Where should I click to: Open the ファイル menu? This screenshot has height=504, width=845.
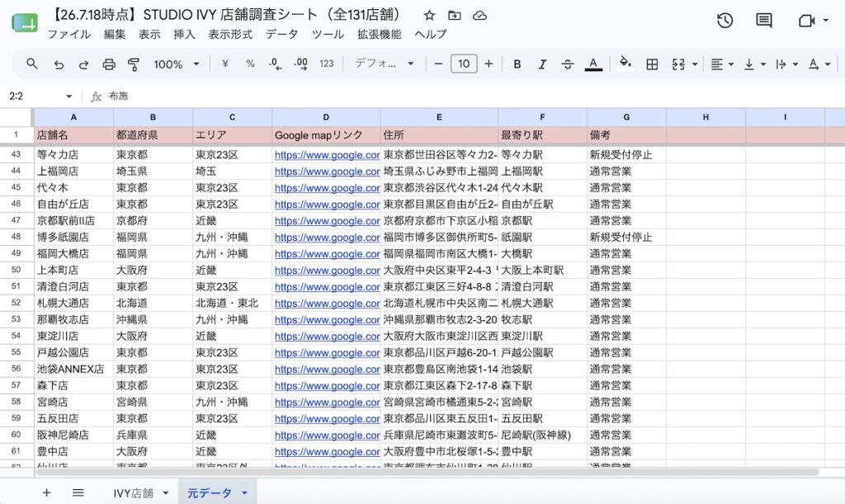pos(69,35)
